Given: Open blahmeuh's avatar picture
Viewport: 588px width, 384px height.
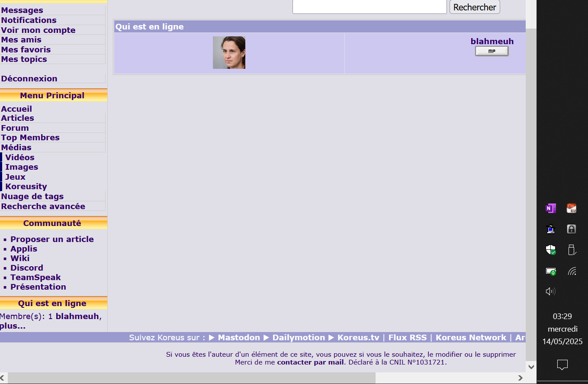Looking at the screenshot, I should tap(229, 53).
